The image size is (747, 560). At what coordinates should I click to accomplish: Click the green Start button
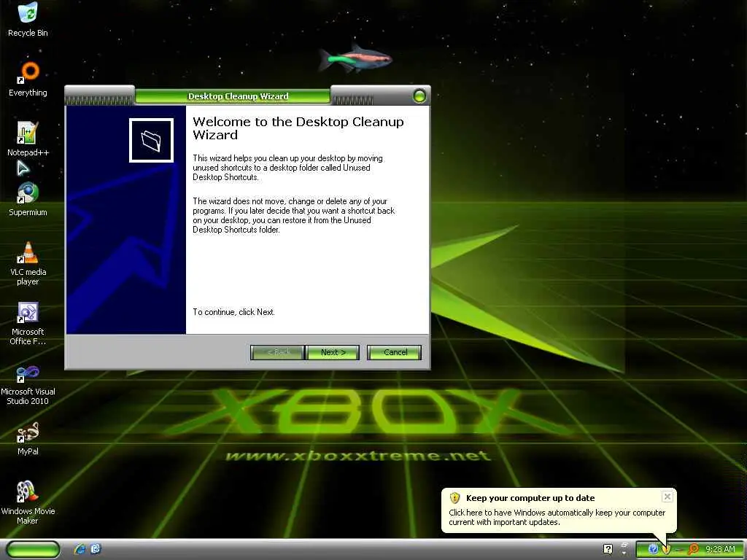(x=33, y=549)
